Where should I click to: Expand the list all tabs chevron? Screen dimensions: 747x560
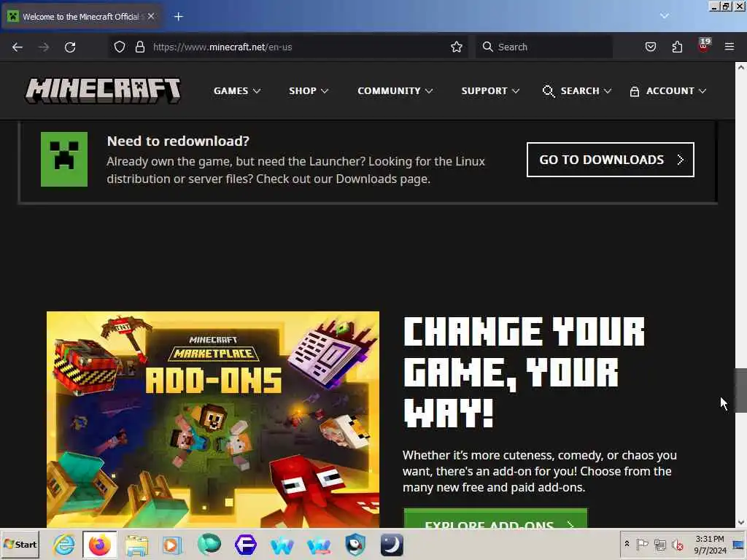664,16
